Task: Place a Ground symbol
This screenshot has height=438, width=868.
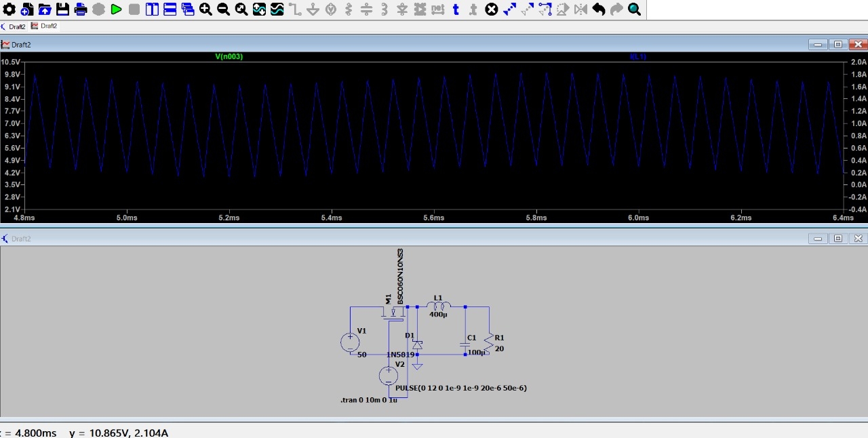Action: pyautogui.click(x=313, y=9)
